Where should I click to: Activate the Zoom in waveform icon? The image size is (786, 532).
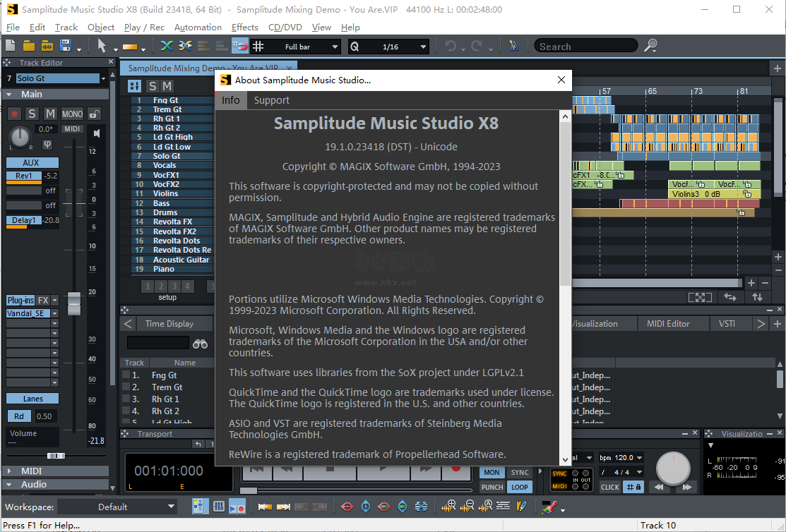pyautogui.click(x=448, y=507)
